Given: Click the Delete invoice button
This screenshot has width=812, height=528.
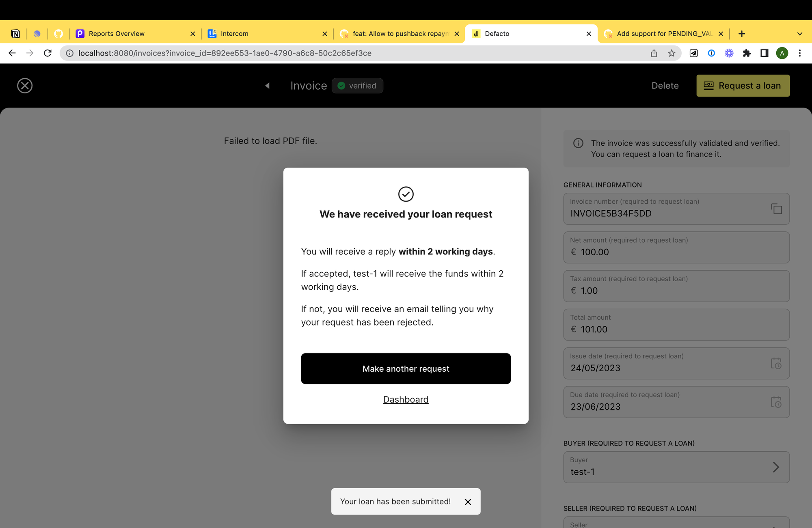Looking at the screenshot, I should [x=665, y=86].
